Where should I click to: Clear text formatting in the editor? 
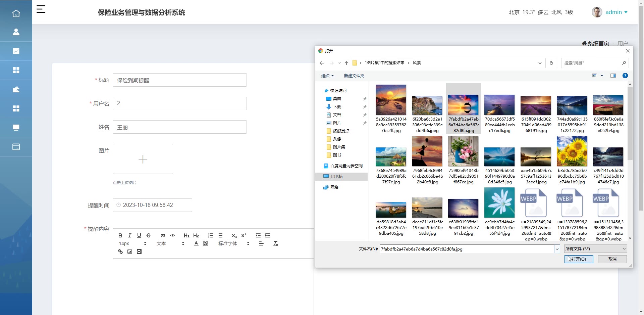pyautogui.click(x=276, y=243)
